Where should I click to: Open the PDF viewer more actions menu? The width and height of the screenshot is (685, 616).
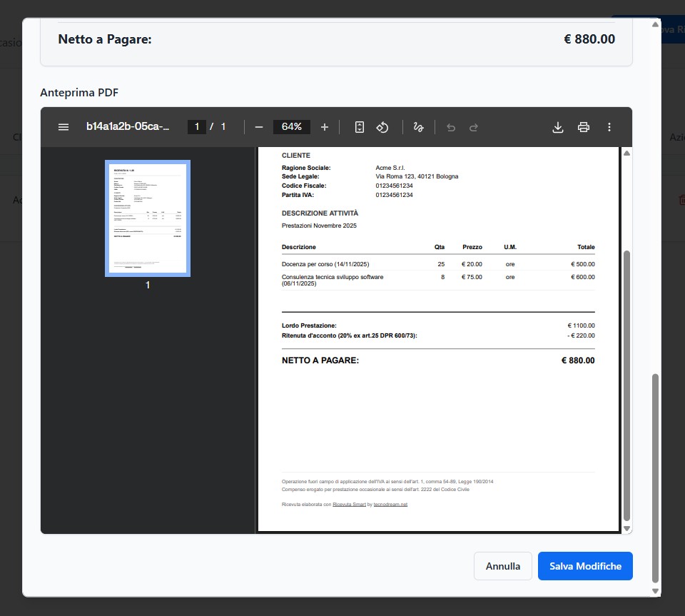pyautogui.click(x=609, y=127)
